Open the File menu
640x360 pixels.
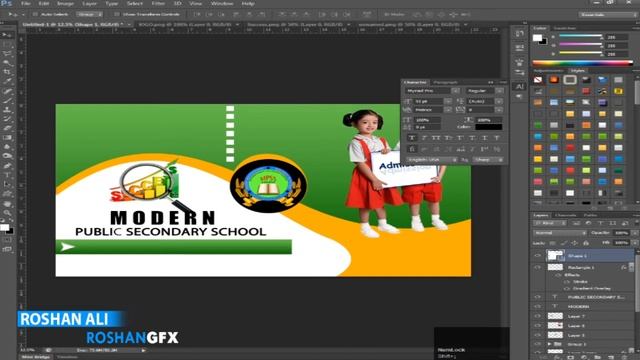click(26, 3)
